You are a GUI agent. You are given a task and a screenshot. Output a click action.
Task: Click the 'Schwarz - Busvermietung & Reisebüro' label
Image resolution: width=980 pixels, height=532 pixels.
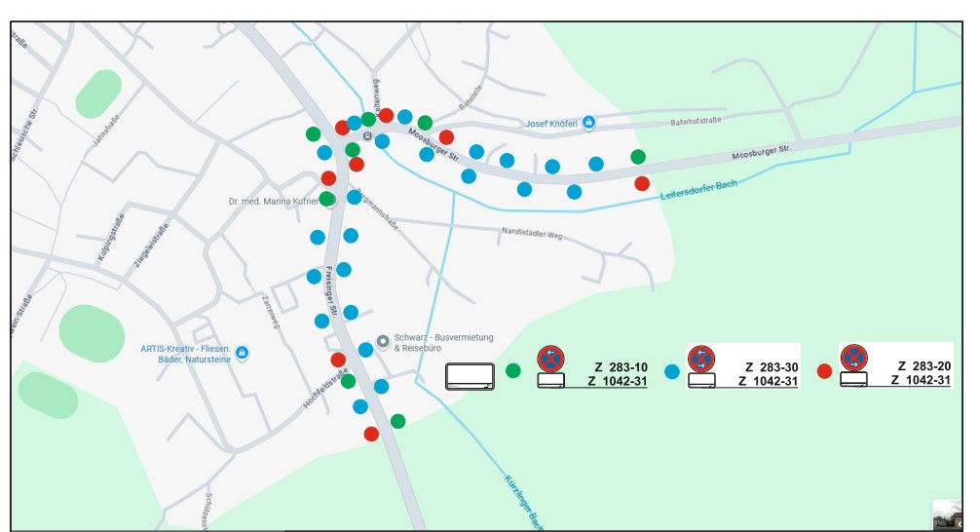tap(443, 342)
